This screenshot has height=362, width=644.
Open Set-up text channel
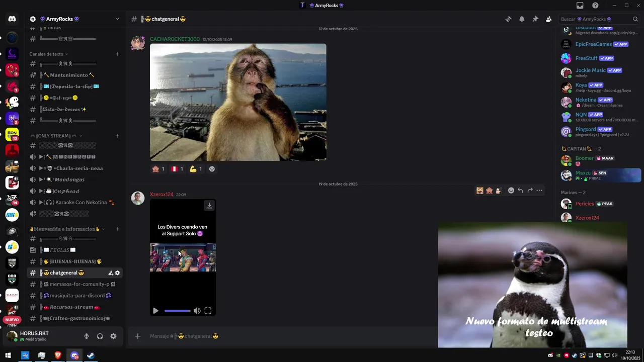click(x=74, y=98)
